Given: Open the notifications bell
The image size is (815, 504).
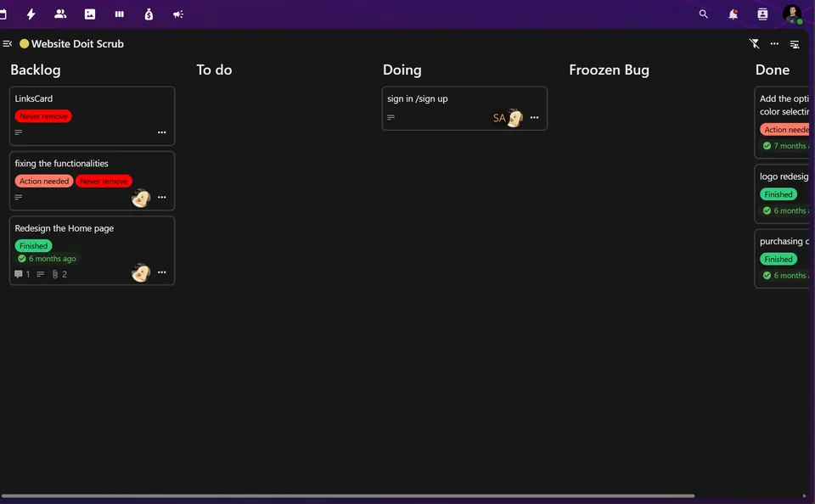Looking at the screenshot, I should coord(733,14).
